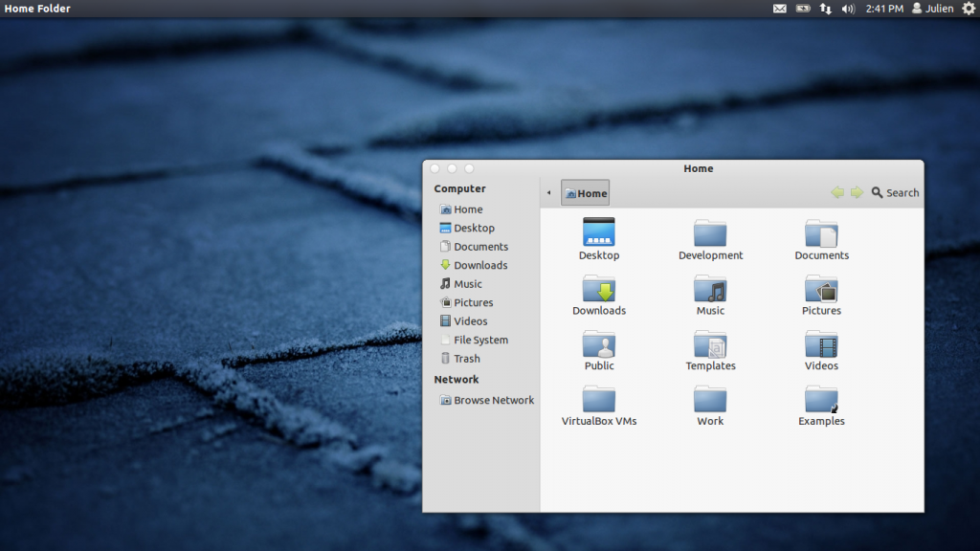
Task: Open the Pictures folder icon in grid
Action: tap(821, 288)
